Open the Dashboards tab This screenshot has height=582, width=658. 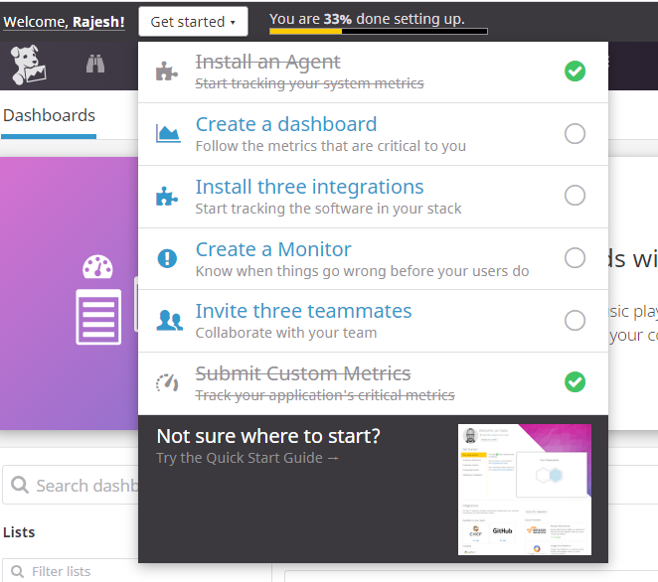point(49,116)
